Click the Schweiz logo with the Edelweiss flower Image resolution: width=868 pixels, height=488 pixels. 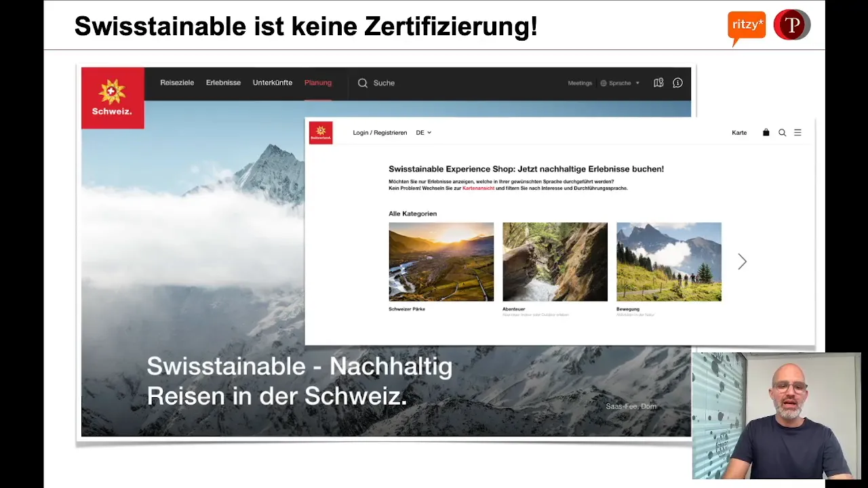point(112,97)
